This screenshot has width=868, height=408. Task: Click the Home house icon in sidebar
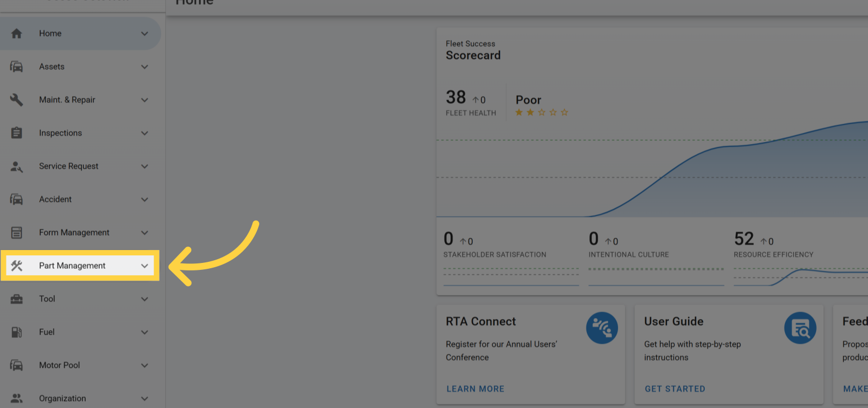pyautogui.click(x=17, y=33)
